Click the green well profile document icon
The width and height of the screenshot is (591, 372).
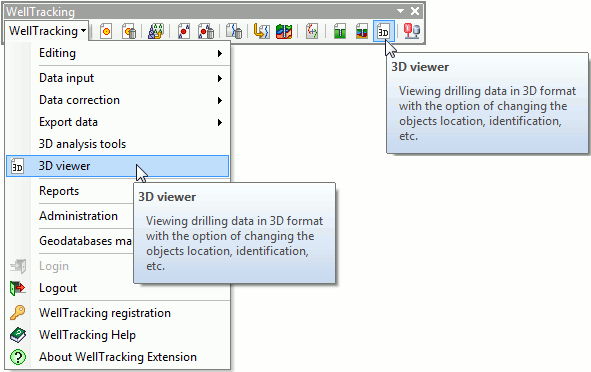pyautogui.click(x=340, y=31)
